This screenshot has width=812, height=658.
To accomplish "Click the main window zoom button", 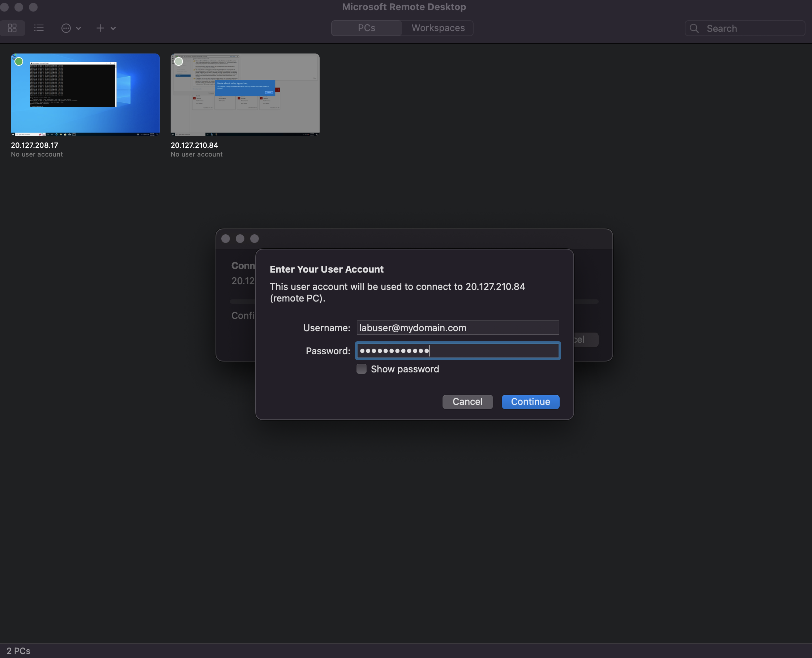I will coord(33,7).
